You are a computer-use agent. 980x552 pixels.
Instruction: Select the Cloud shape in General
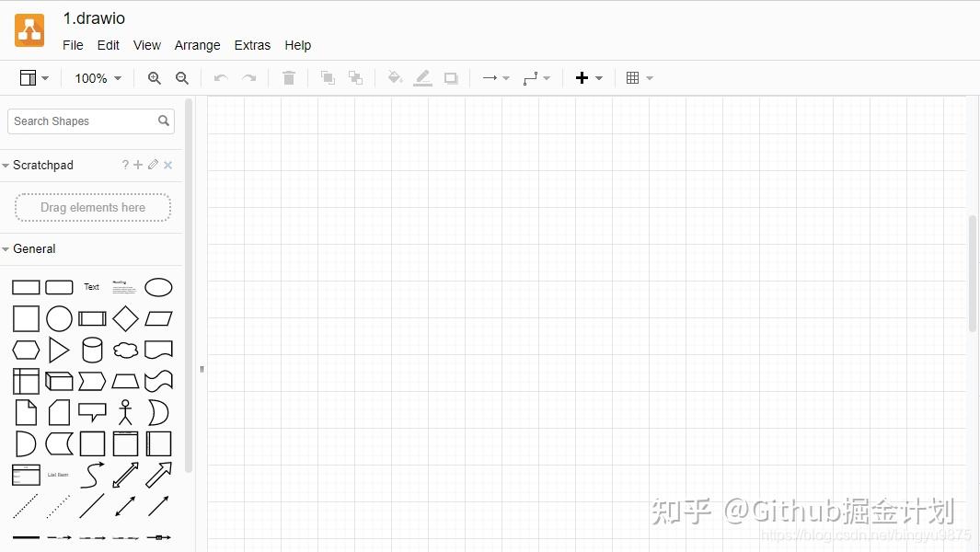click(126, 351)
